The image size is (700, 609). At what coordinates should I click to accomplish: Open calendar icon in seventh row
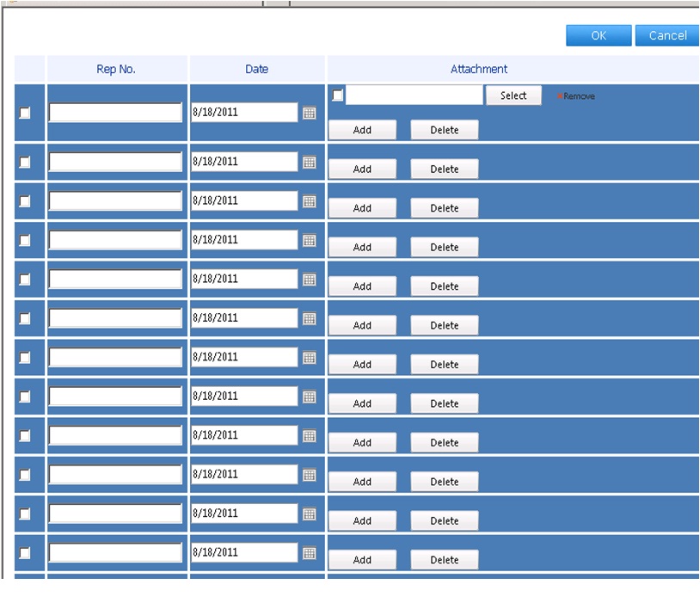click(309, 358)
